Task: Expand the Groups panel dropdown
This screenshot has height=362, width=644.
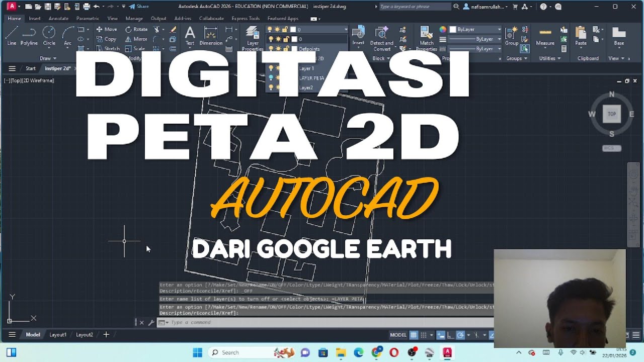Action: (x=517, y=58)
